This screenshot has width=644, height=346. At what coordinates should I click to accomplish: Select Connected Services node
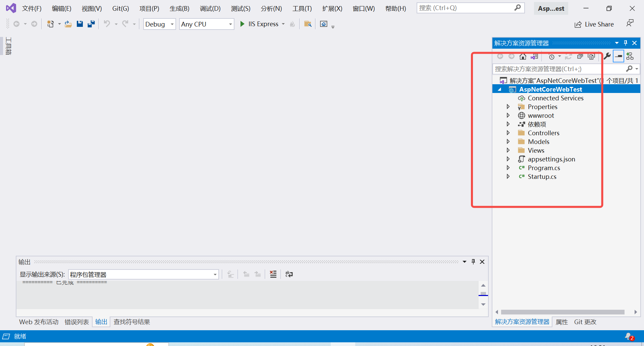[x=555, y=98]
